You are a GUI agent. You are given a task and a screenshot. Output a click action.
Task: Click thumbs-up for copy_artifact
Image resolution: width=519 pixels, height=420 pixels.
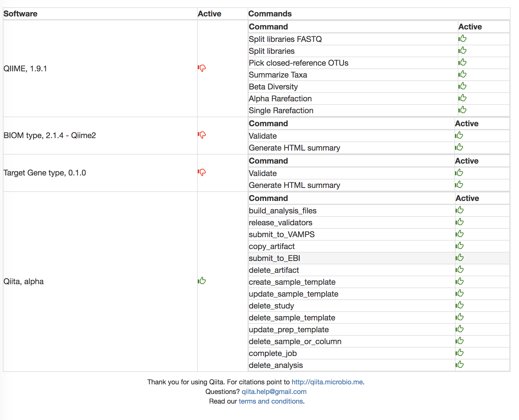(x=460, y=245)
